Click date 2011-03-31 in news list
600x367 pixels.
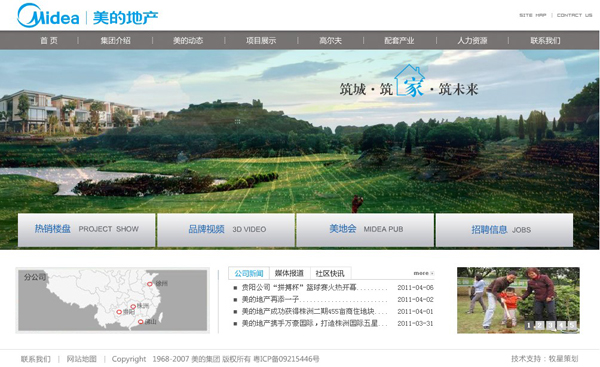(x=415, y=324)
